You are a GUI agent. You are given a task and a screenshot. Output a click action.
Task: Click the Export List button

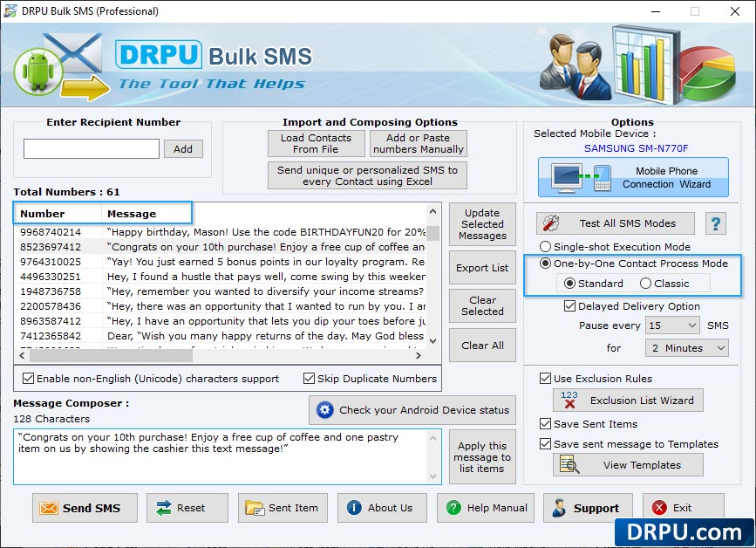(x=482, y=268)
